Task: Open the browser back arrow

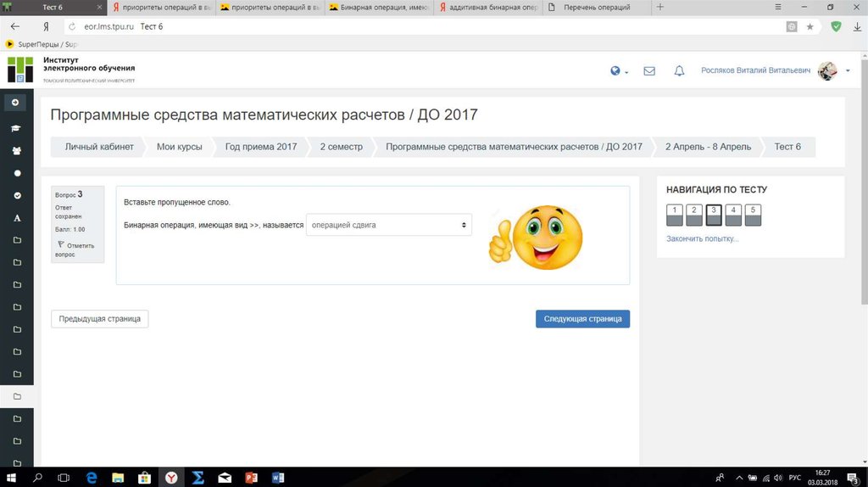Action: click(x=15, y=26)
